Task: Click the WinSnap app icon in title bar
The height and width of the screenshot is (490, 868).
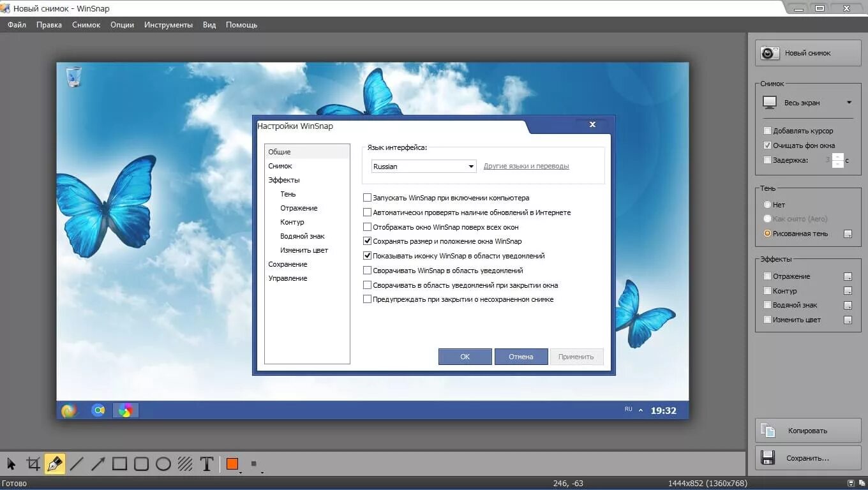Action: pos(4,7)
